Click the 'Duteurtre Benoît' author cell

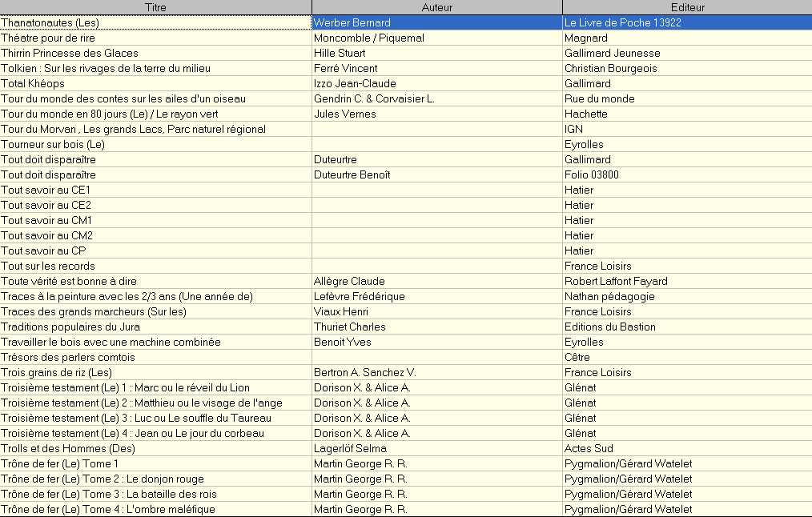coord(437,175)
